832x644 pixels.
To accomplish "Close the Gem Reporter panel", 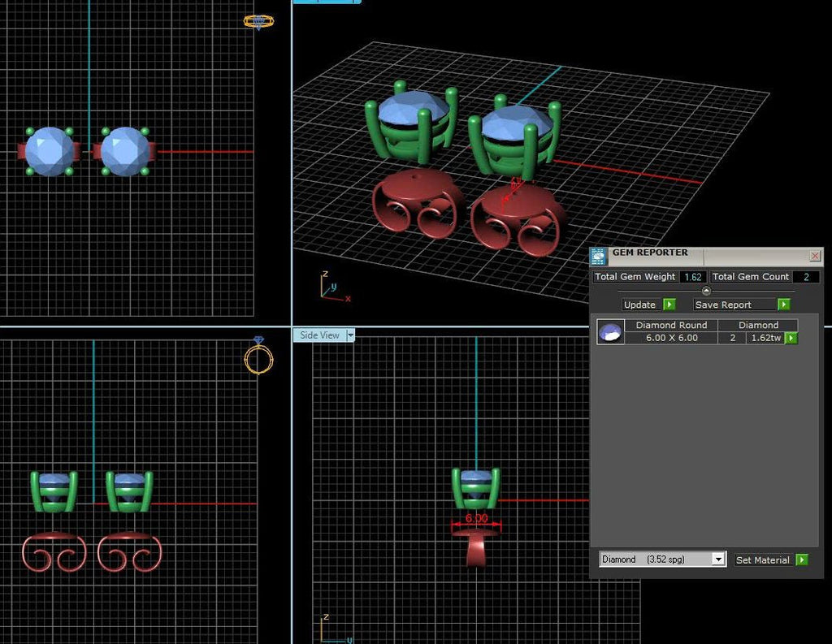I will pyautogui.click(x=815, y=256).
